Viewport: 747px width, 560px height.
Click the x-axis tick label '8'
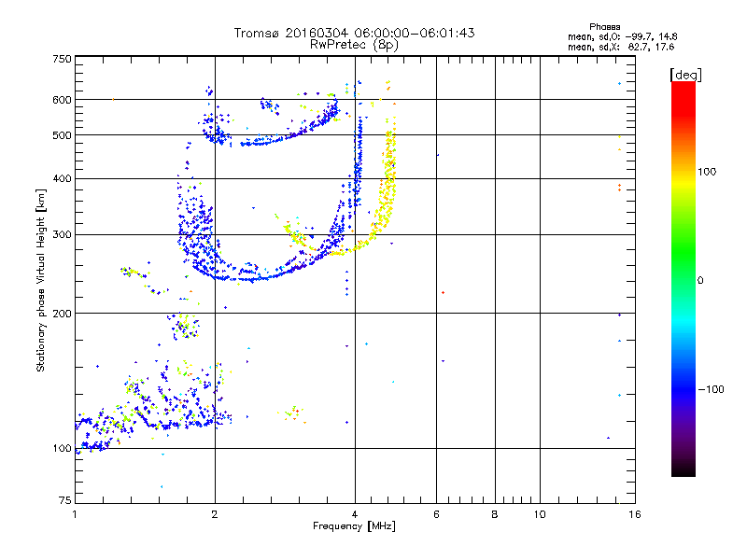[495, 514]
